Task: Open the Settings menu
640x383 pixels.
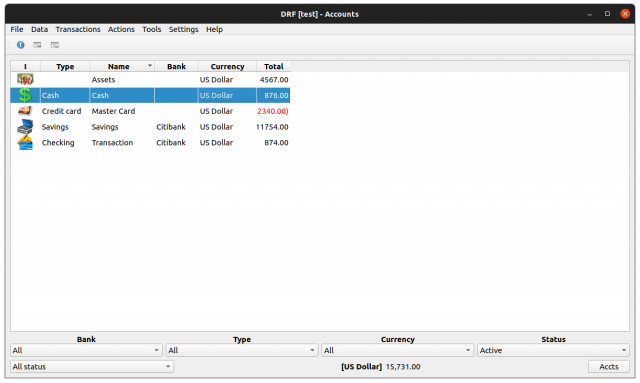Action: pos(184,29)
